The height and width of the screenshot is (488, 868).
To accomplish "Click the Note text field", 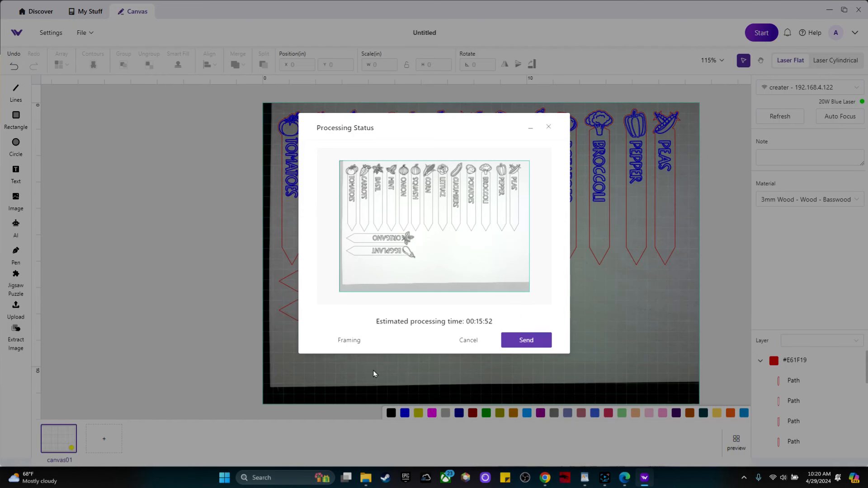I will coord(810,158).
